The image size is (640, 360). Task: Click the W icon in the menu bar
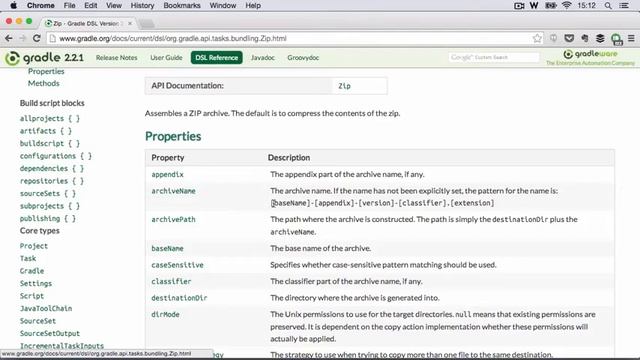(x=533, y=6)
